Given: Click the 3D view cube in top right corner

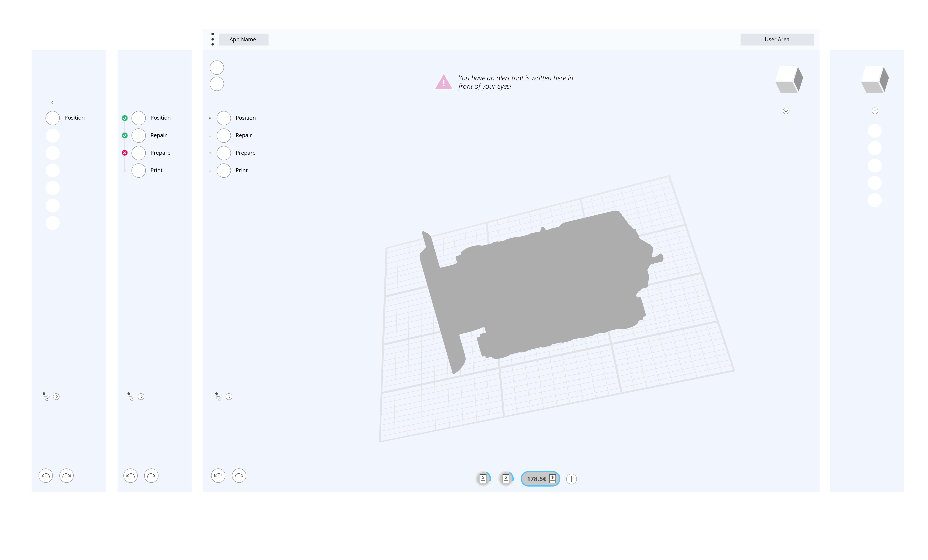Looking at the screenshot, I should 789,79.
